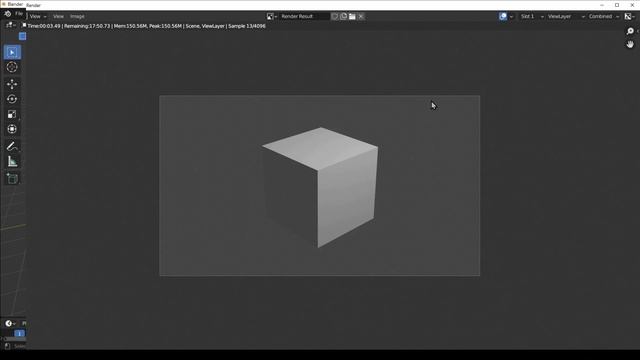The width and height of the screenshot is (640, 360).
Task: Select the Measure tool
Action: tap(12, 162)
